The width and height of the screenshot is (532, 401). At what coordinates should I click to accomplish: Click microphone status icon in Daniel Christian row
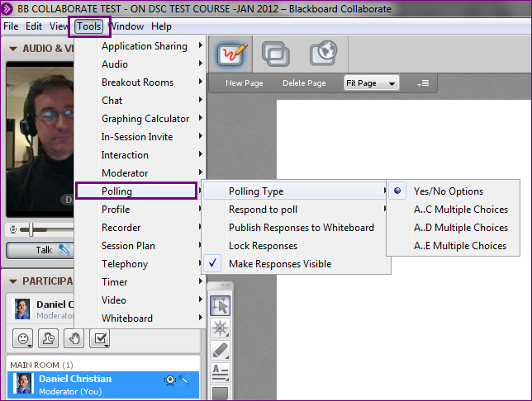(x=184, y=380)
